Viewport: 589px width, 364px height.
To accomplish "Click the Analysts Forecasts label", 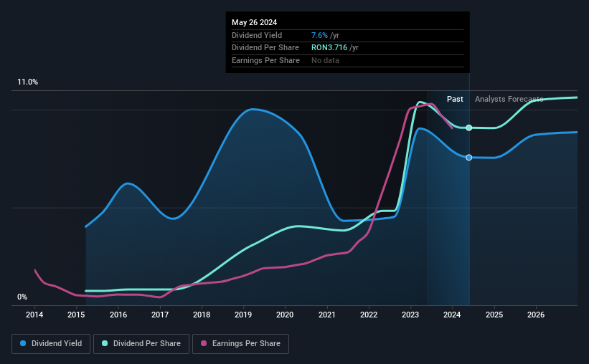I will click(x=509, y=99).
